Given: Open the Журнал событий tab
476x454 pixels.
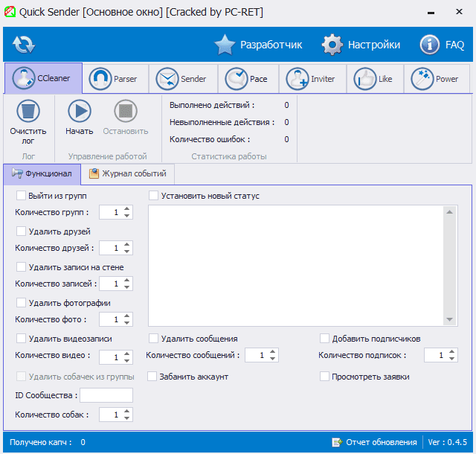Looking at the screenshot, I should click(x=127, y=174).
